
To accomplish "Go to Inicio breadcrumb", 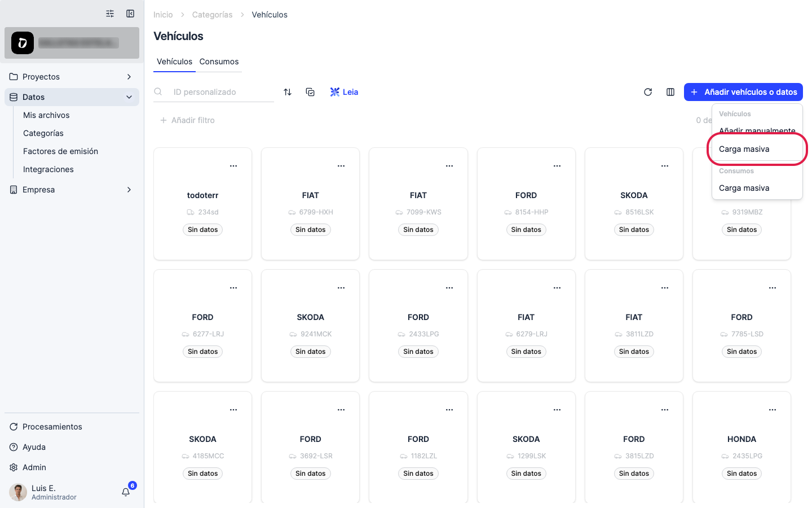I will tap(163, 15).
